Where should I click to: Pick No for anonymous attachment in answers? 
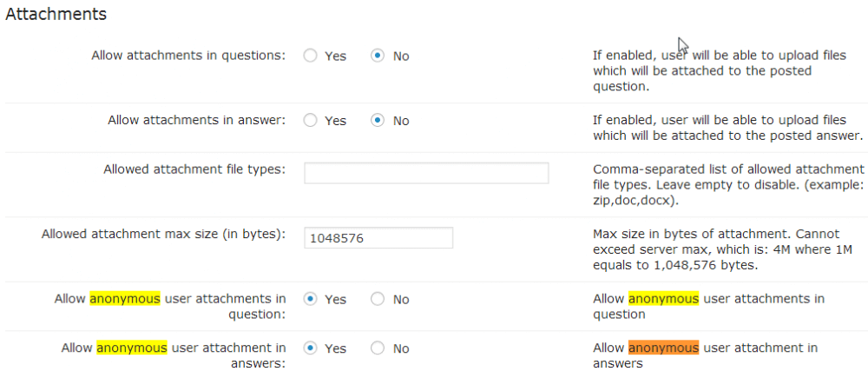pyautogui.click(x=378, y=348)
